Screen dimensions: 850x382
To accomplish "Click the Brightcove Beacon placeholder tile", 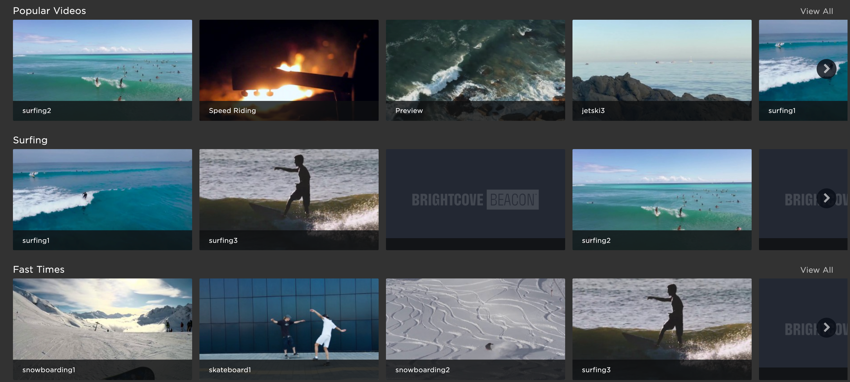I will pyautogui.click(x=475, y=199).
